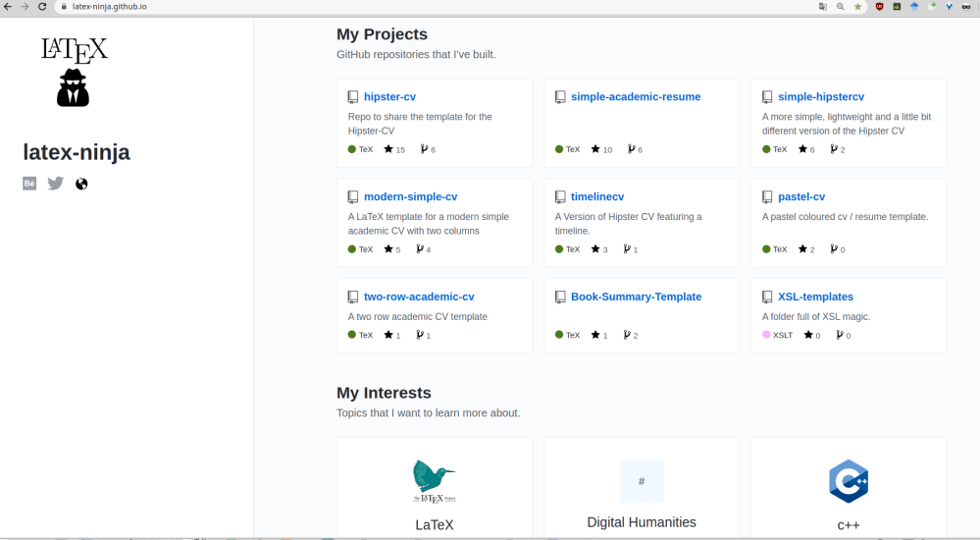The image size is (980, 540).
Task: Open the XSL-templates repository link
Action: (815, 297)
